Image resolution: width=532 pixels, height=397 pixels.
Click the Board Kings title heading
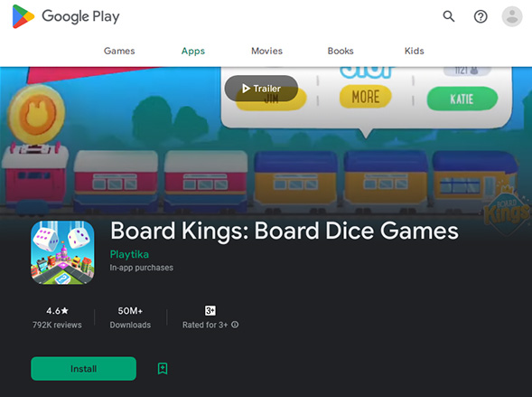pos(285,231)
